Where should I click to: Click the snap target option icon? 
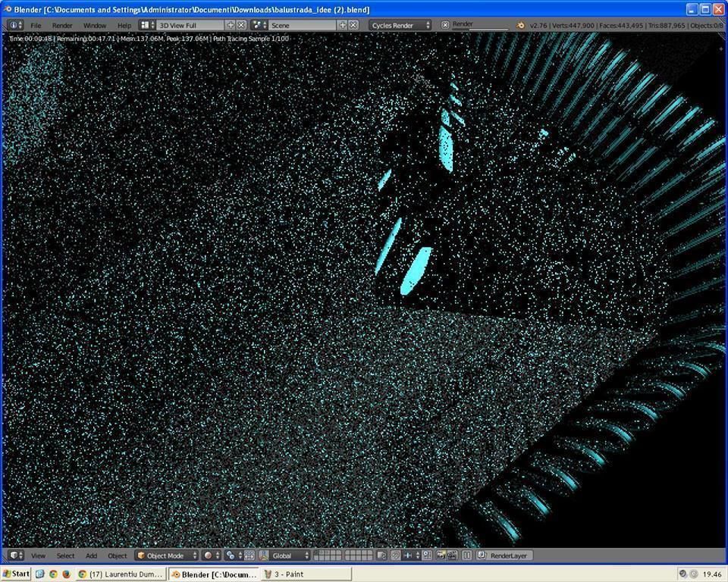[427, 555]
